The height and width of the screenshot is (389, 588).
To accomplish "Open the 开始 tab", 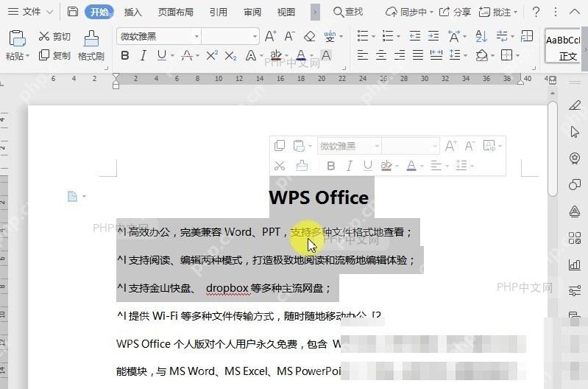I will click(99, 12).
